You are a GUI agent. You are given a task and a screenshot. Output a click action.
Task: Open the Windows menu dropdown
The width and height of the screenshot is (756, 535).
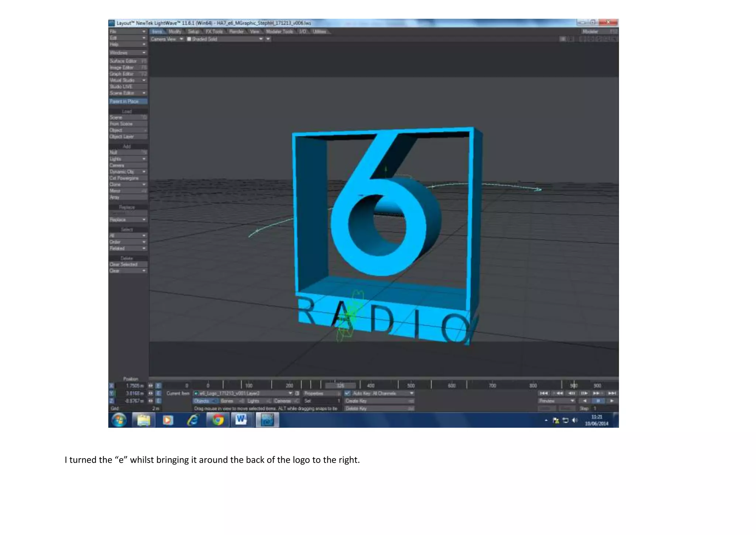128,53
